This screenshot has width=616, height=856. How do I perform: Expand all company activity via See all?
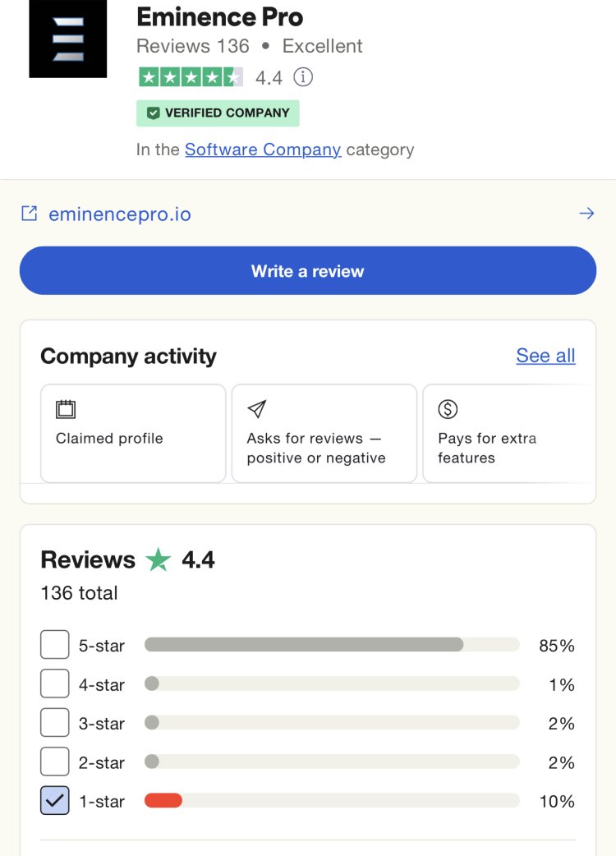tap(545, 356)
